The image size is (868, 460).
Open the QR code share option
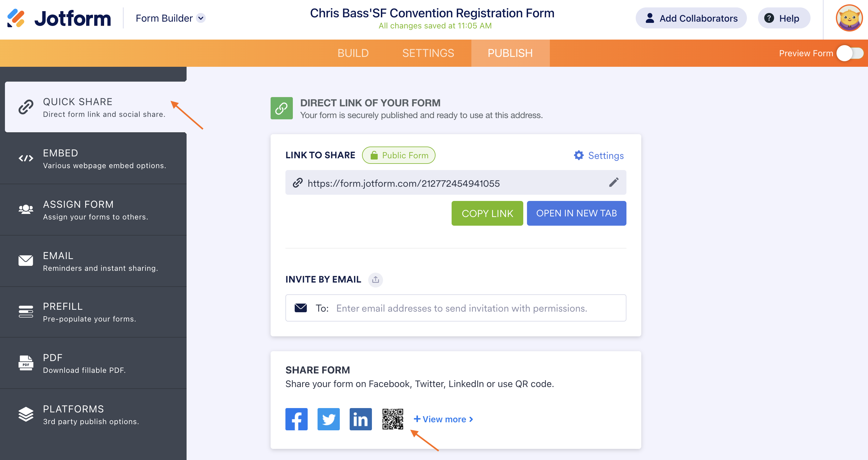coord(393,419)
